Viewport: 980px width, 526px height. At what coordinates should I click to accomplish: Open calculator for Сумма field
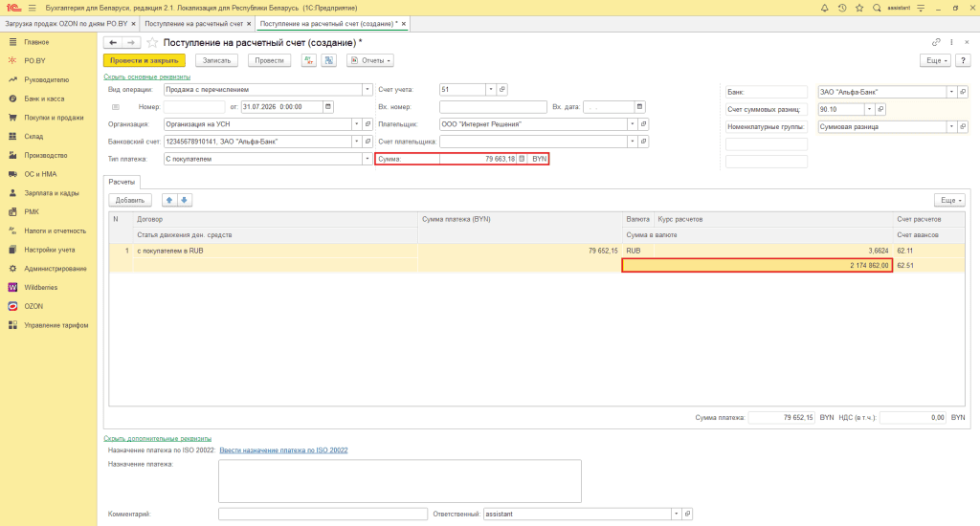(x=522, y=160)
